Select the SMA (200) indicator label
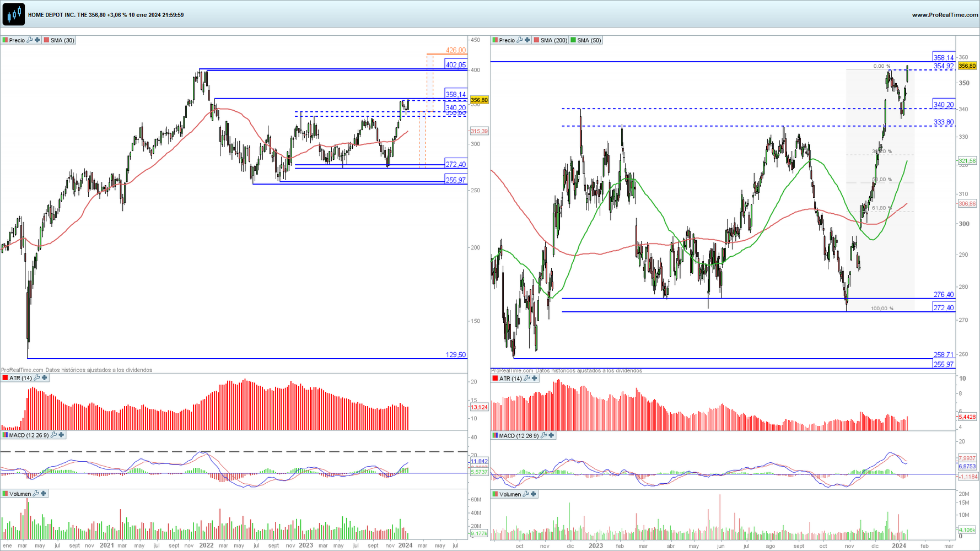 click(553, 40)
